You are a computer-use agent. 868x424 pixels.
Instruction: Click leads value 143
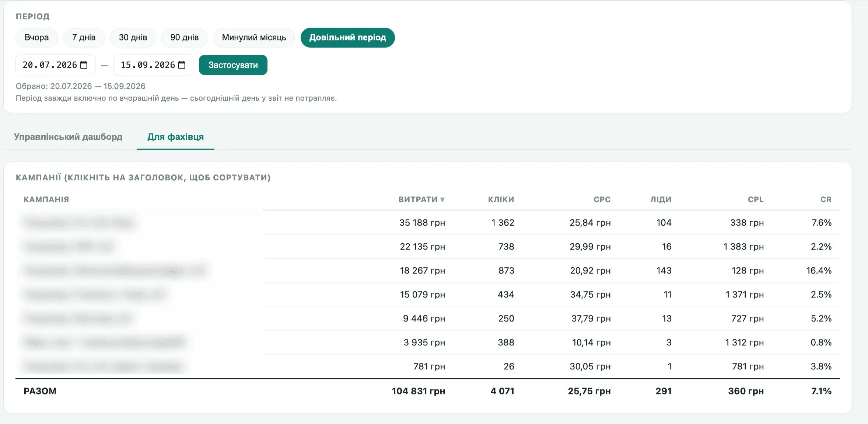click(x=664, y=271)
